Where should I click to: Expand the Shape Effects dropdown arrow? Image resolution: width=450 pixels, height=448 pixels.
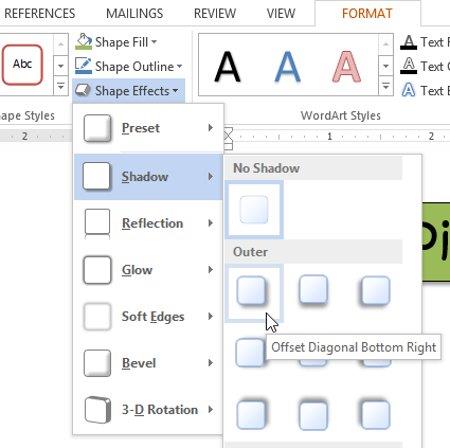click(x=175, y=90)
